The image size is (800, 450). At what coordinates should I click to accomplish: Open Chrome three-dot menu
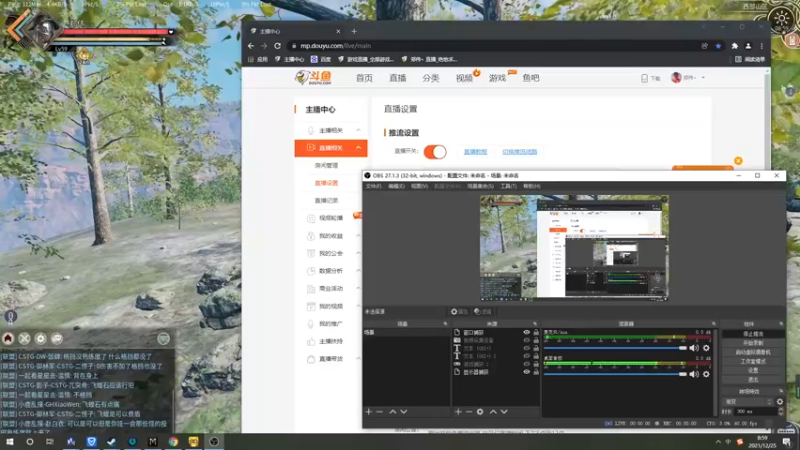762,46
